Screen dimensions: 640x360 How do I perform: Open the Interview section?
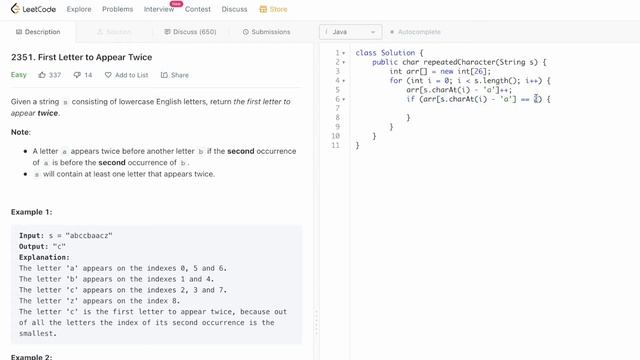point(159,9)
